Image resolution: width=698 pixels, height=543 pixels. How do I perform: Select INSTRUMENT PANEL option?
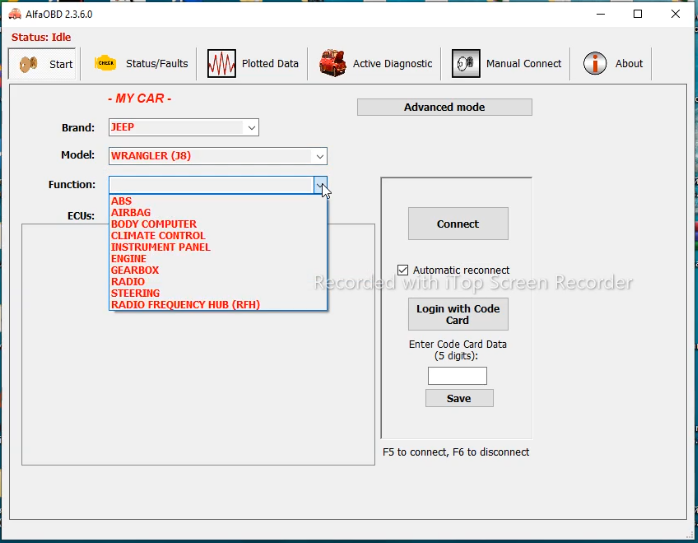point(218,247)
